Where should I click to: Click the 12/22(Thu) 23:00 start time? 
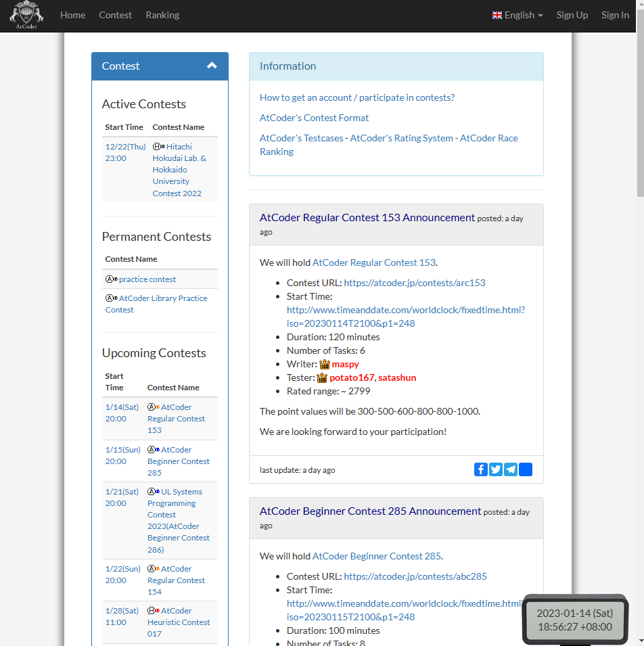(x=125, y=152)
